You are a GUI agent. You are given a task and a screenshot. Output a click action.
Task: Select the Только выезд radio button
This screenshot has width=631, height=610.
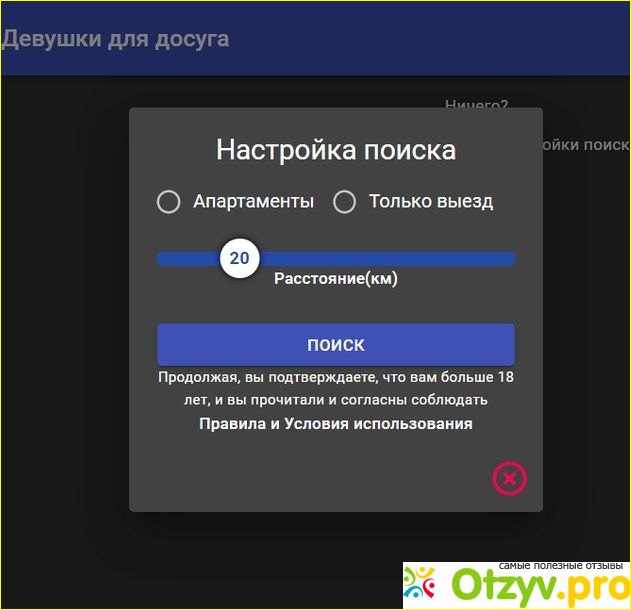coord(344,202)
